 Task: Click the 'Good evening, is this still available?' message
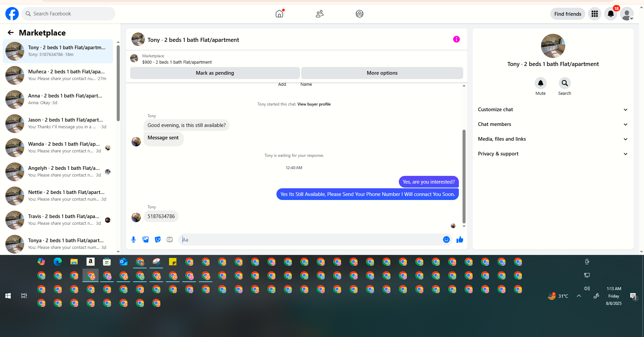(x=186, y=125)
